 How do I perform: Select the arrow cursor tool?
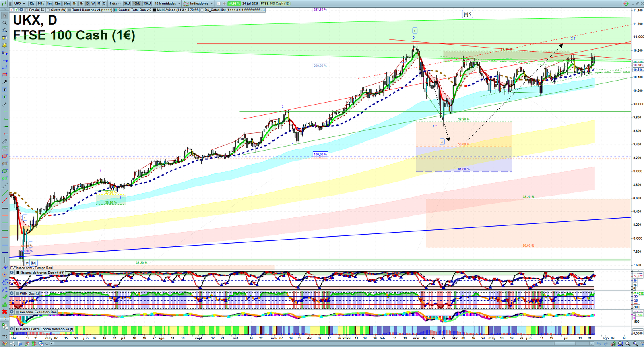(5, 15)
